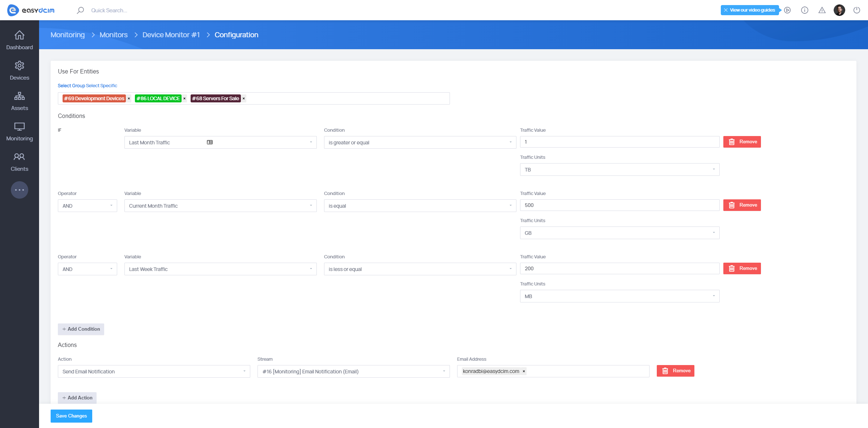
Task: Click the info circle icon in header
Action: click(x=805, y=10)
